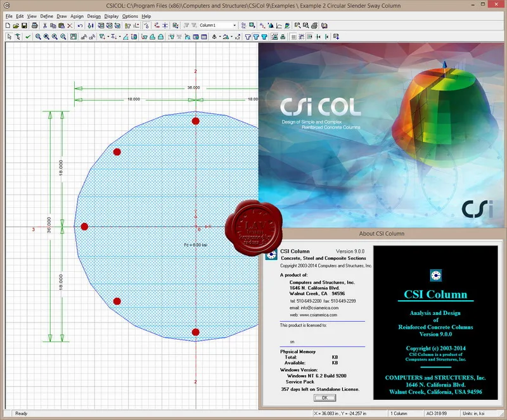This screenshot has width=507, height=420.
Task: Click the green check mark icon
Action: (27, 37)
